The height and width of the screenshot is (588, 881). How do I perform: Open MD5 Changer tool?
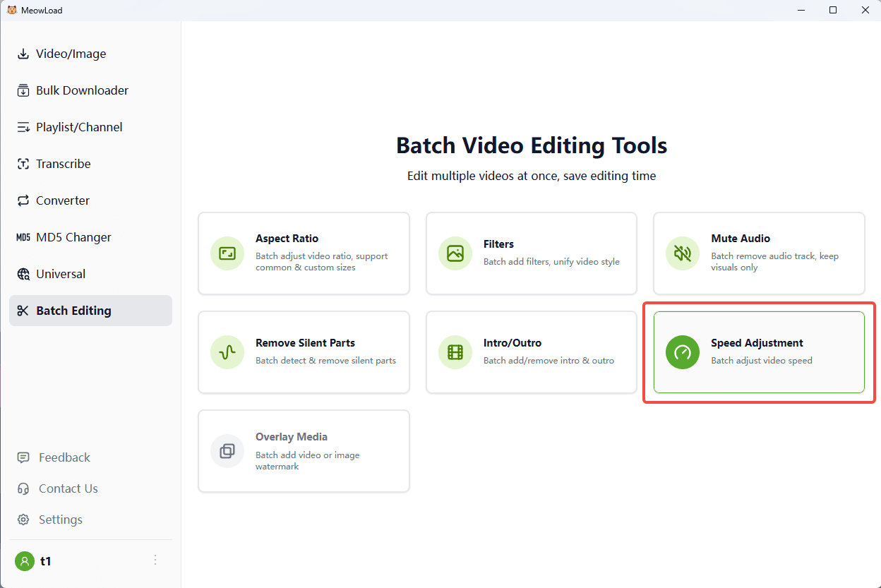(x=73, y=237)
